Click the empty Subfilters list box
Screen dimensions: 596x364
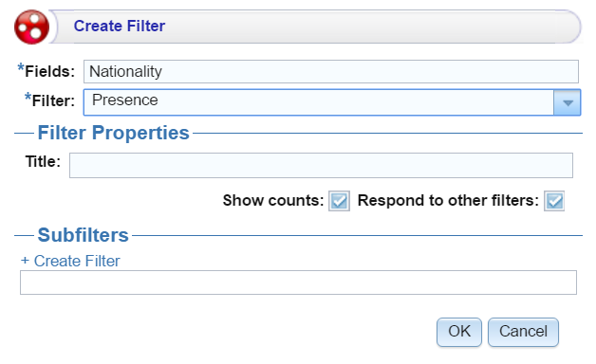[x=298, y=282]
